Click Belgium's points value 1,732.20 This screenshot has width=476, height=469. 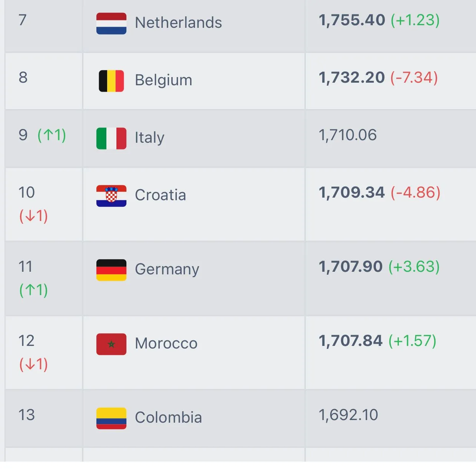point(351,77)
